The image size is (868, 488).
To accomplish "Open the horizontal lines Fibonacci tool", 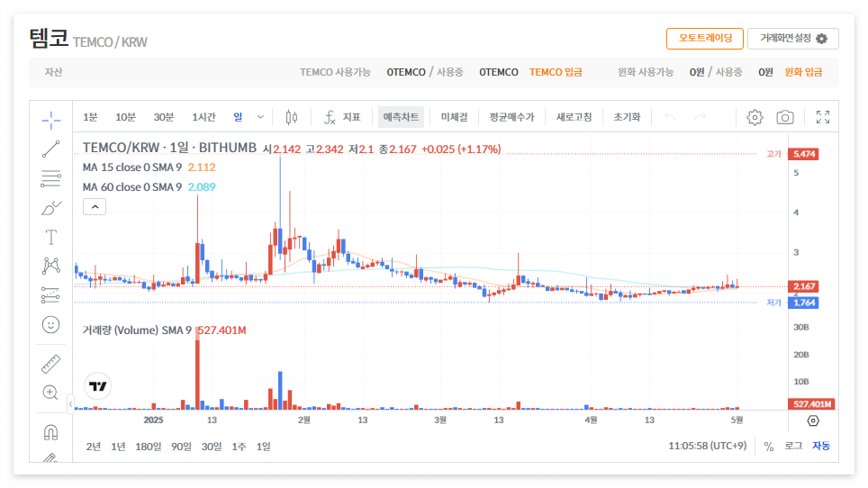I will tap(51, 178).
